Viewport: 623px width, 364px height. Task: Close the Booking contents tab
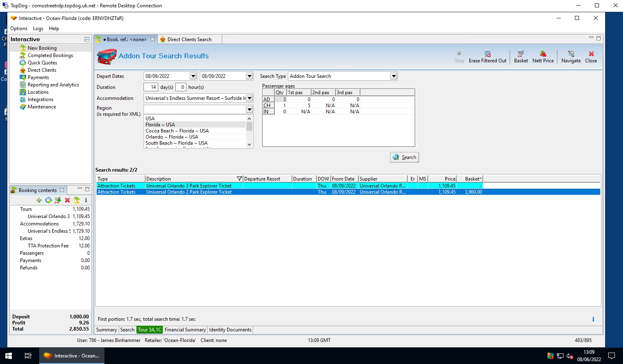pos(62,190)
